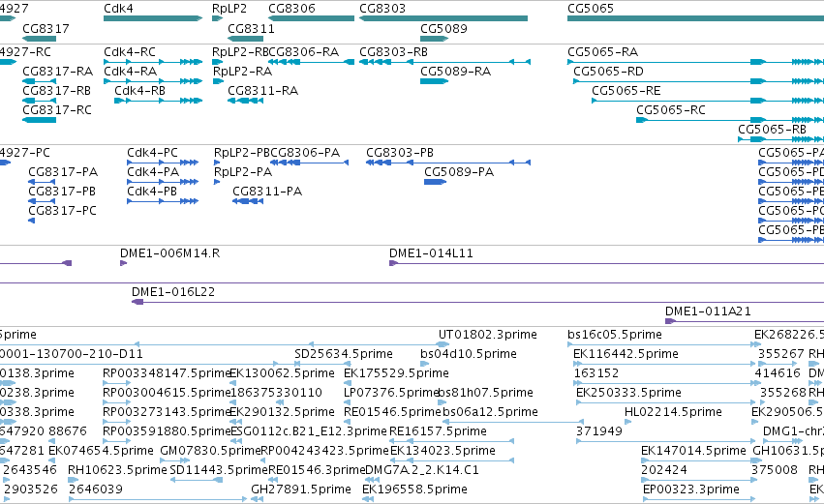Select the CG8317-PB protein label
Image resolution: width=824 pixels, height=504 pixels.
click(x=62, y=192)
